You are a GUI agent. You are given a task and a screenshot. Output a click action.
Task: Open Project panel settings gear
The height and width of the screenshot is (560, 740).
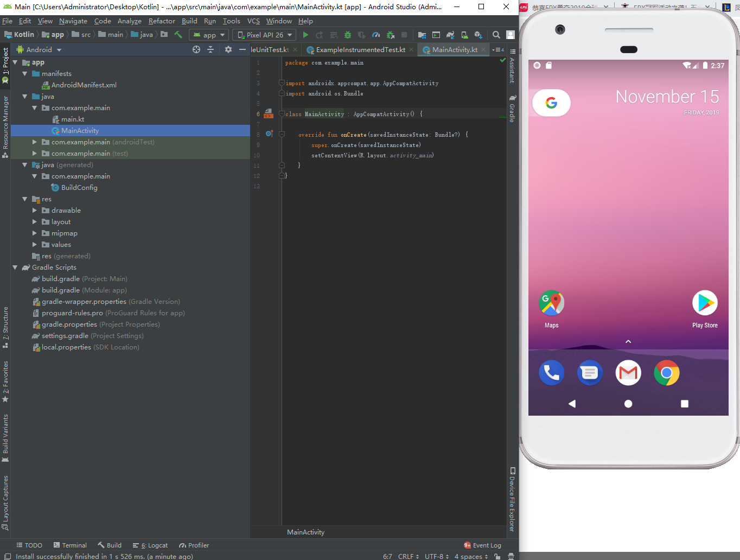228,49
